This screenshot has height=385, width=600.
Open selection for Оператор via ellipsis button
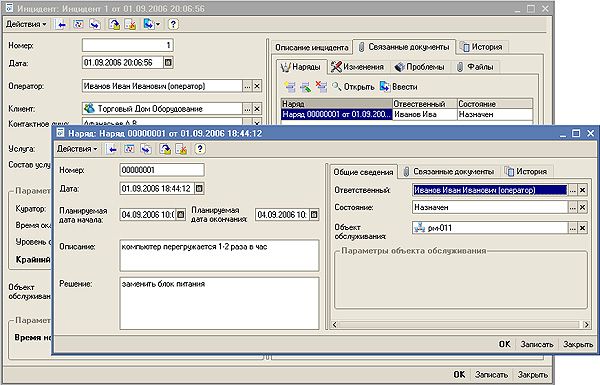[248, 86]
